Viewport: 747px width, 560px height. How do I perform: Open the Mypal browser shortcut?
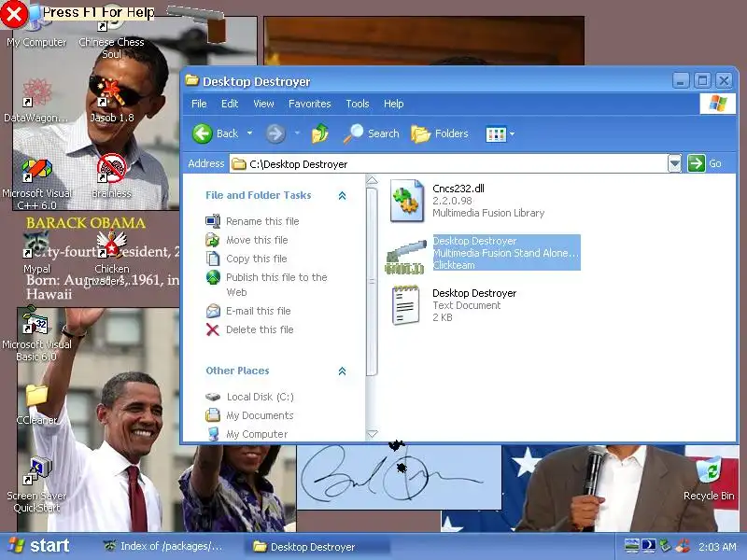click(36, 252)
